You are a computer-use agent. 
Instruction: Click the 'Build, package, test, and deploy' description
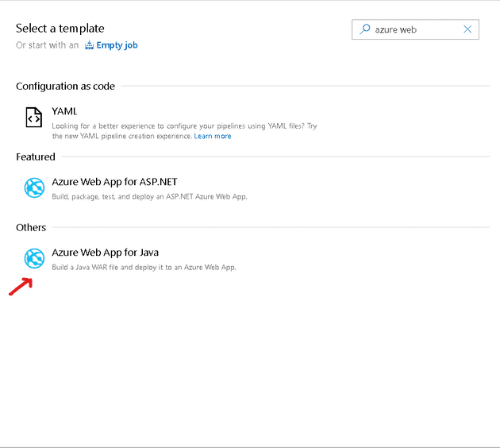pyautogui.click(x=149, y=197)
